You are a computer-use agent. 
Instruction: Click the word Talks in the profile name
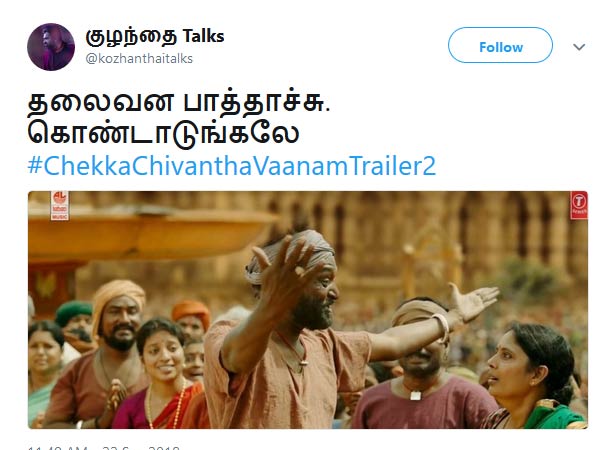pyautogui.click(x=203, y=36)
